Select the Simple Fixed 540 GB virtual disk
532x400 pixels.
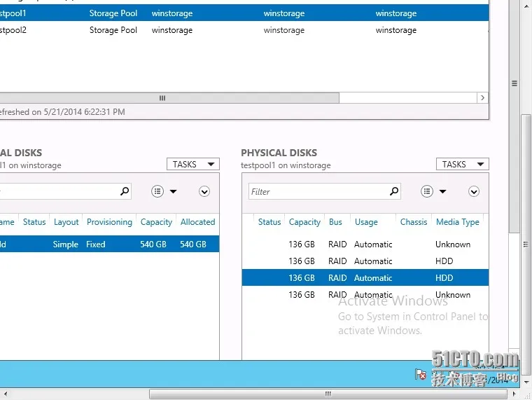tap(110, 244)
